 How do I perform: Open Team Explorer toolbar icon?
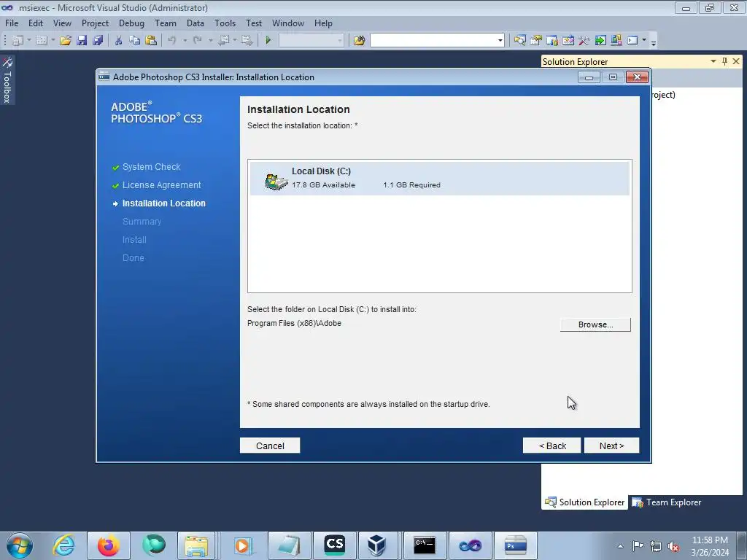click(552, 41)
